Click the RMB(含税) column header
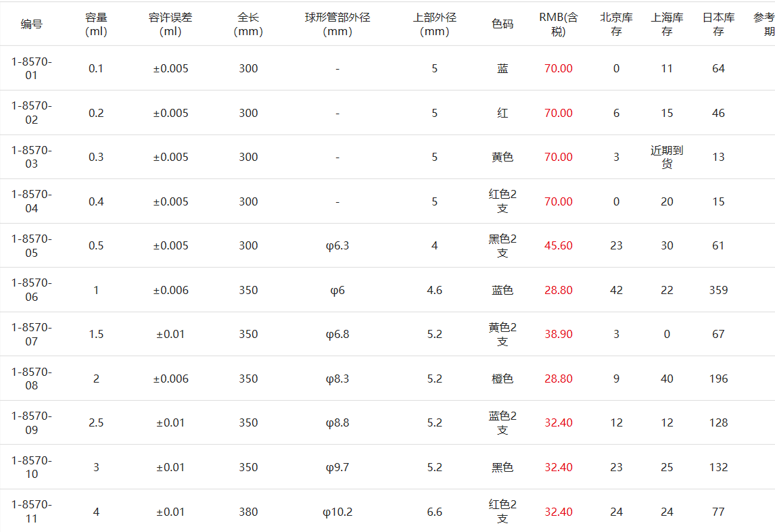 [559, 24]
